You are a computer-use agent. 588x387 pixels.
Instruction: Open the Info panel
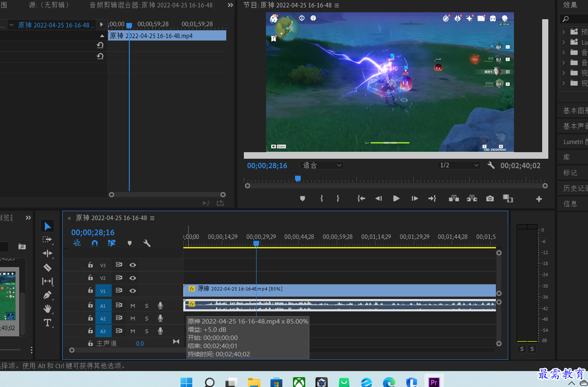(570, 204)
